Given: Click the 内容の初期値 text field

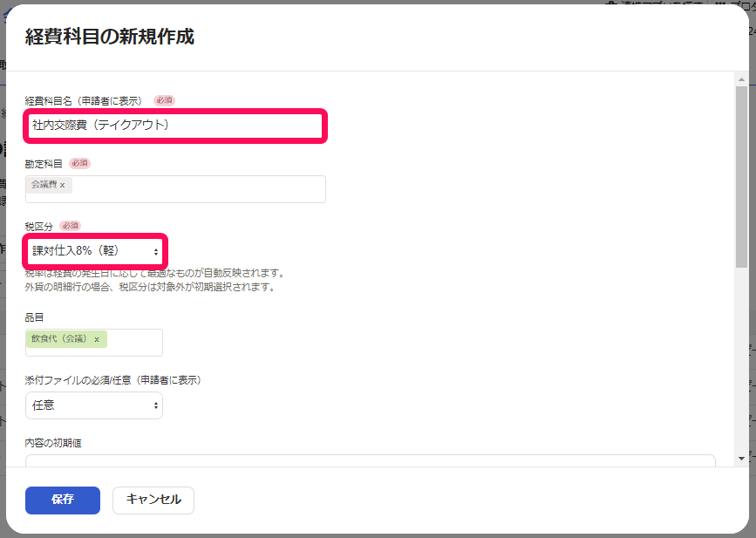Looking at the screenshot, I should pyautogui.click(x=371, y=460).
